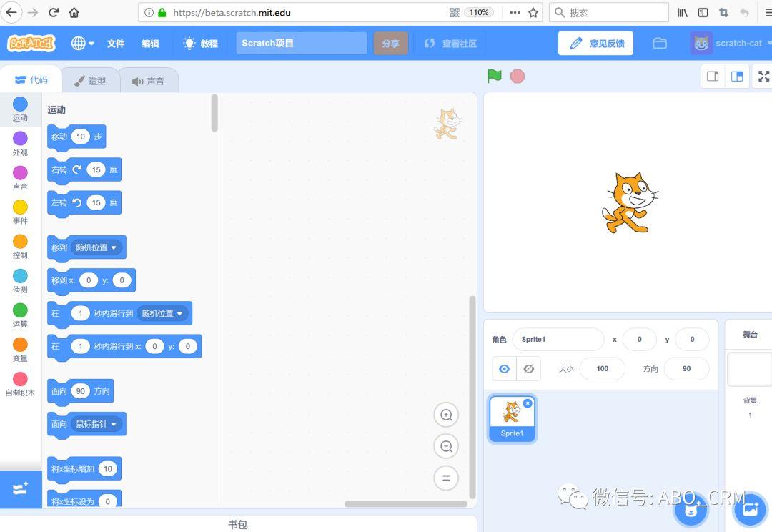Open 教程 tutorials with lightbulb icon
The width and height of the screenshot is (772, 532).
[x=200, y=44]
